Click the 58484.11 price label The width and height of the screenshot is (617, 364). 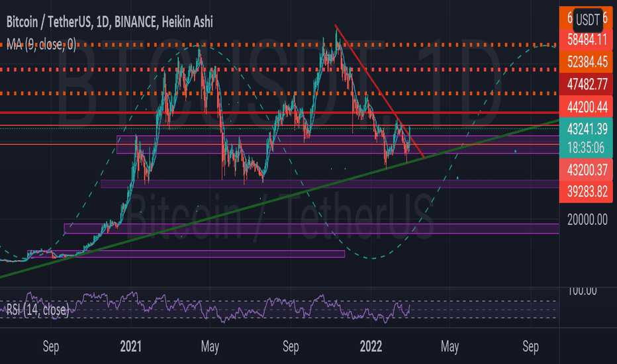coord(586,39)
